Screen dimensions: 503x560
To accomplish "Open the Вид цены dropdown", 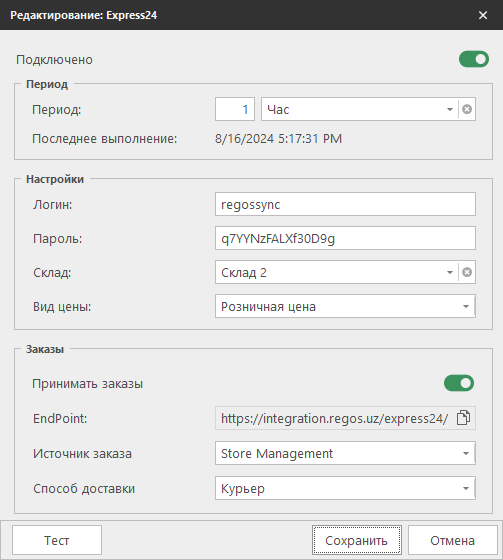I will click(465, 306).
